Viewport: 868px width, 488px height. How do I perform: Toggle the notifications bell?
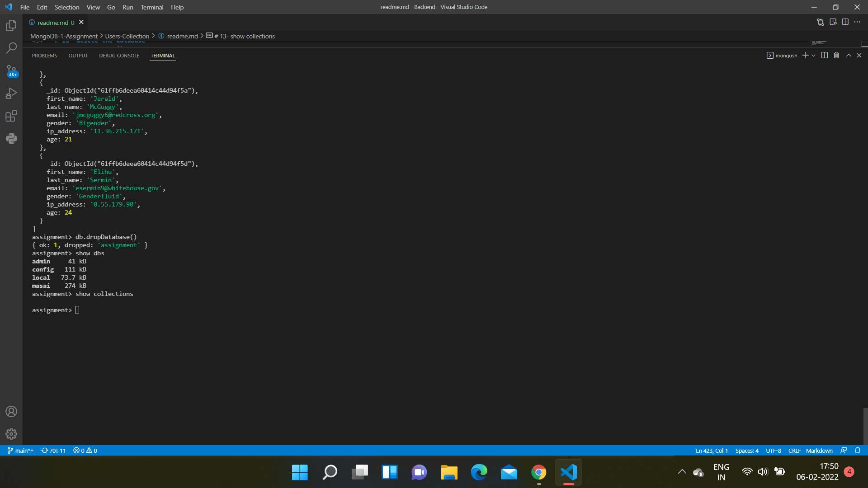[x=858, y=450]
